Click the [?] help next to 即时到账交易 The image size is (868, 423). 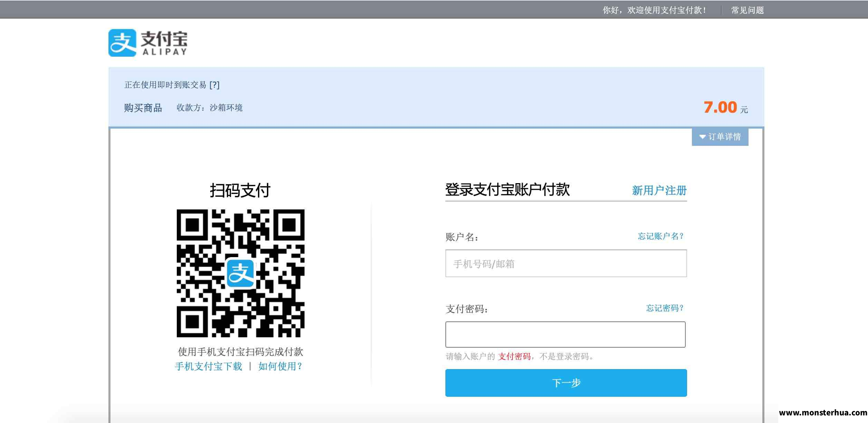click(214, 85)
